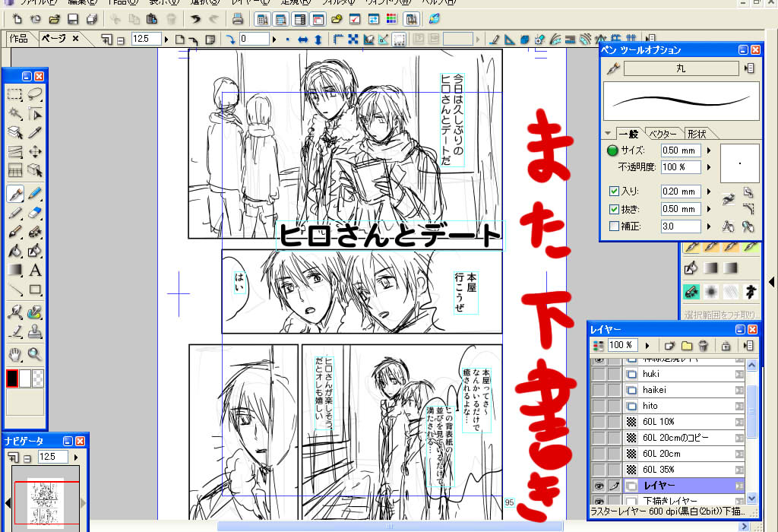
Task: Click the new layer icon in layer panel
Action: click(x=669, y=345)
